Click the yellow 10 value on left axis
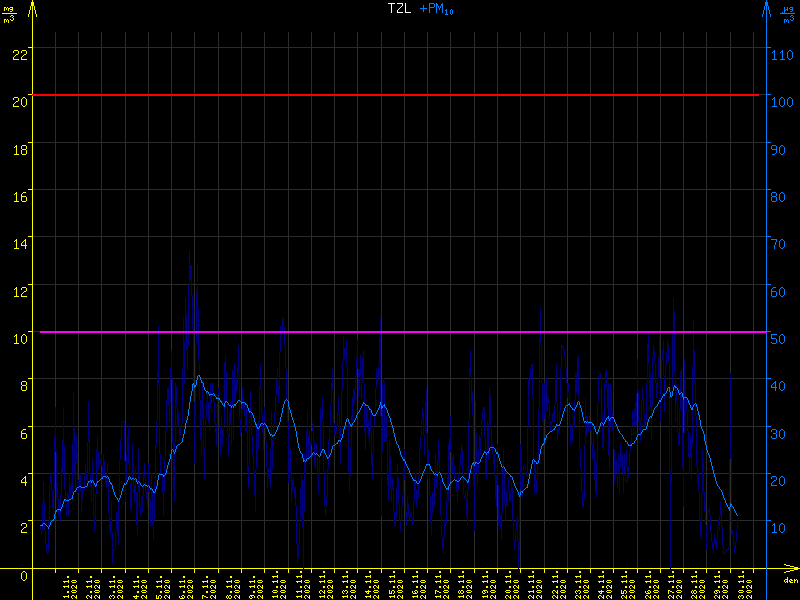The image size is (800, 600). 18,338
